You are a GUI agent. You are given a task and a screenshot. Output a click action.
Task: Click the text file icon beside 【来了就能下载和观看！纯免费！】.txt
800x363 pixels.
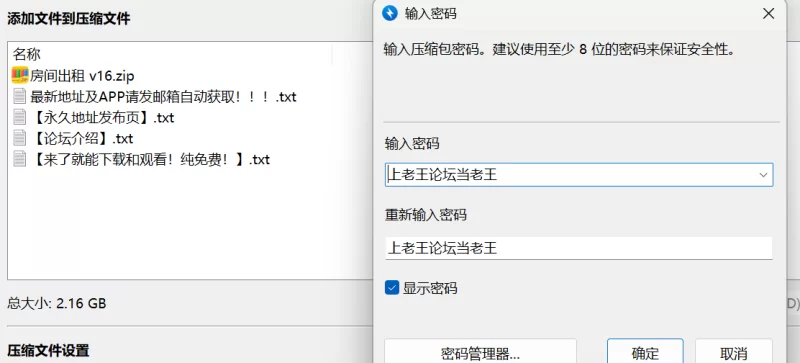tap(19, 159)
